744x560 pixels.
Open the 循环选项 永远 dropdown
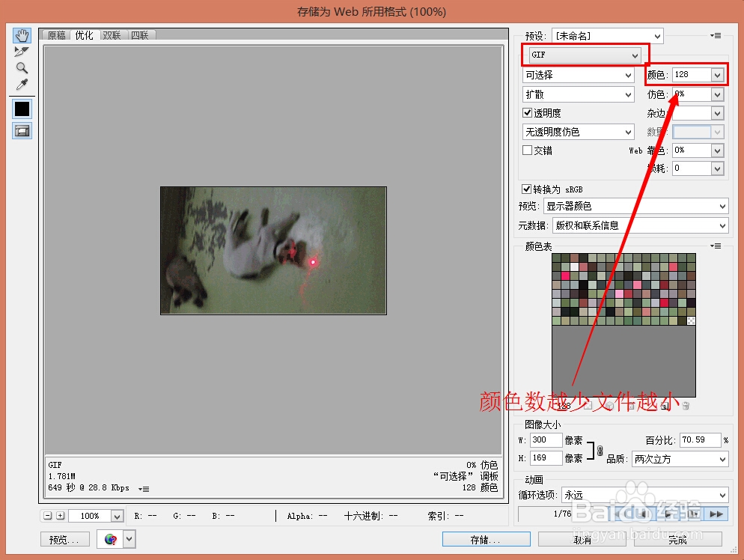[x=644, y=495]
